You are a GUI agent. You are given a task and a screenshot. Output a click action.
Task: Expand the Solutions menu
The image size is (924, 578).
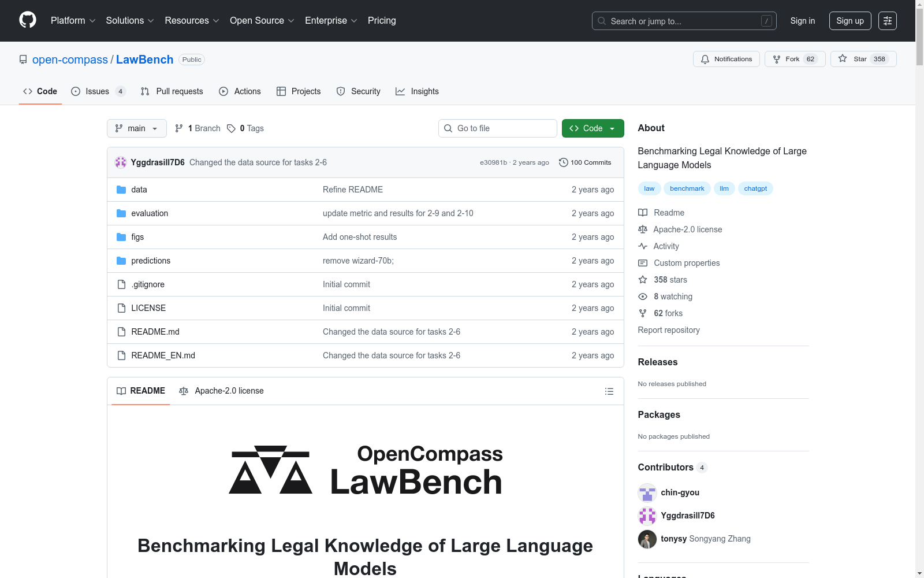click(130, 21)
